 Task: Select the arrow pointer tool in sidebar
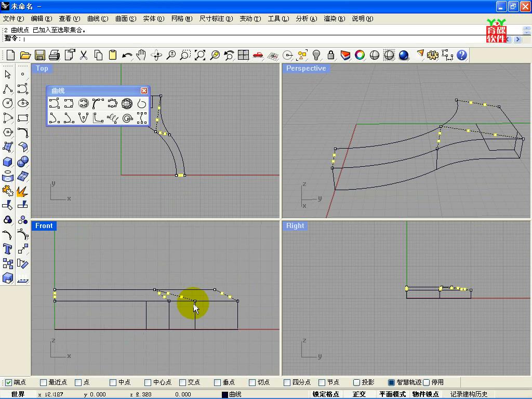pos(7,74)
